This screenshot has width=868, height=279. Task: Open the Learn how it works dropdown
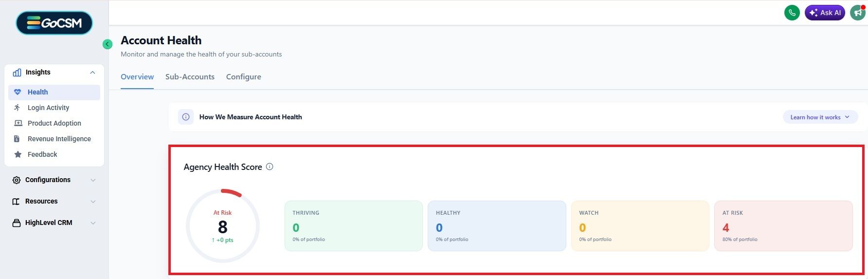pyautogui.click(x=820, y=117)
